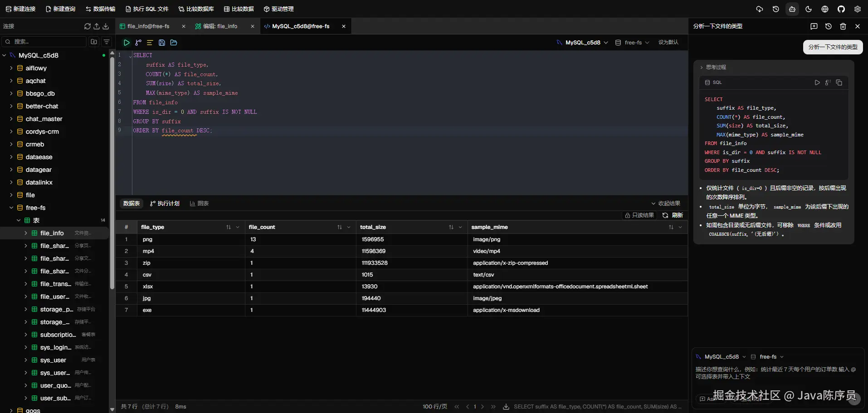The width and height of the screenshot is (868, 413).
Task: Switch to the file_info@free-fs tab
Action: click(x=148, y=26)
